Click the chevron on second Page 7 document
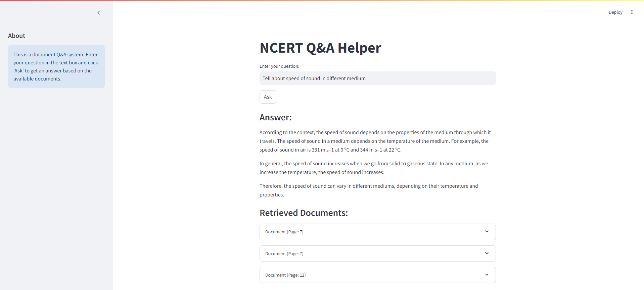Screen dimensions: 644x290 coord(487,253)
